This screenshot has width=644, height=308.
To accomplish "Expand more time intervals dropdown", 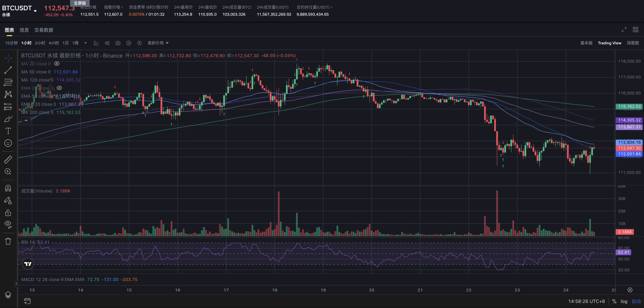I will pos(85,43).
